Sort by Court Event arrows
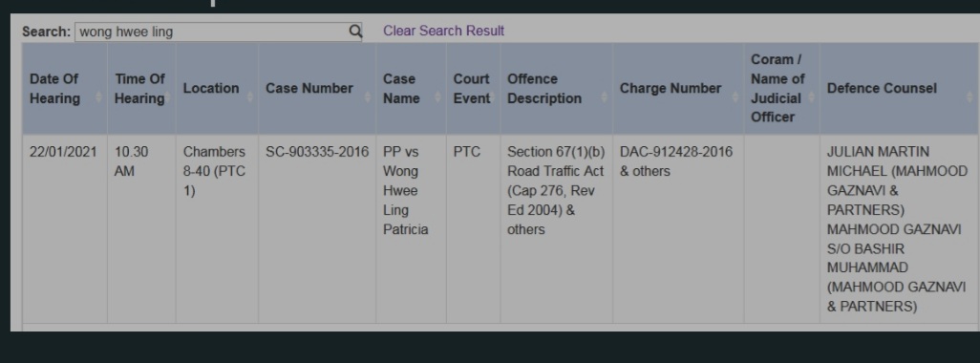 pyautogui.click(x=493, y=96)
